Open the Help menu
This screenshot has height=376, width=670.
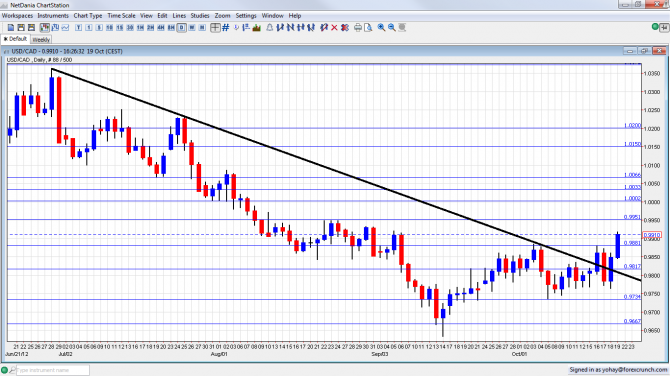[295, 16]
